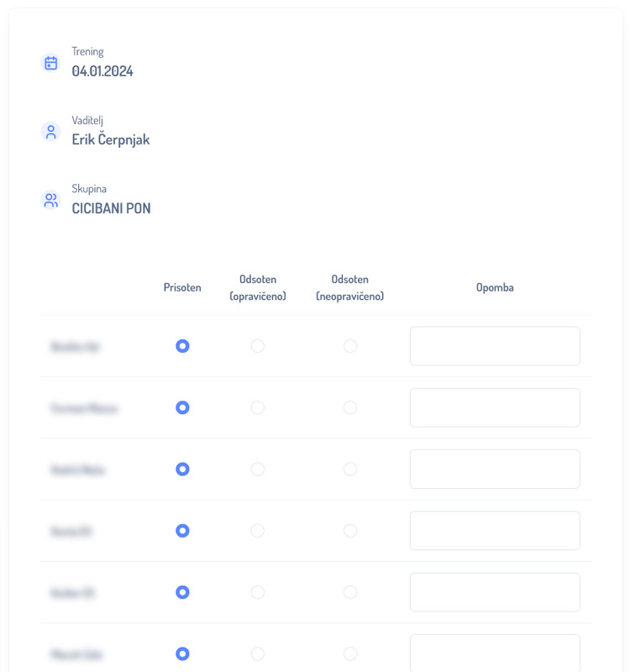Select Prisoten radio in the fifth row
The image size is (630, 672).
(182, 592)
